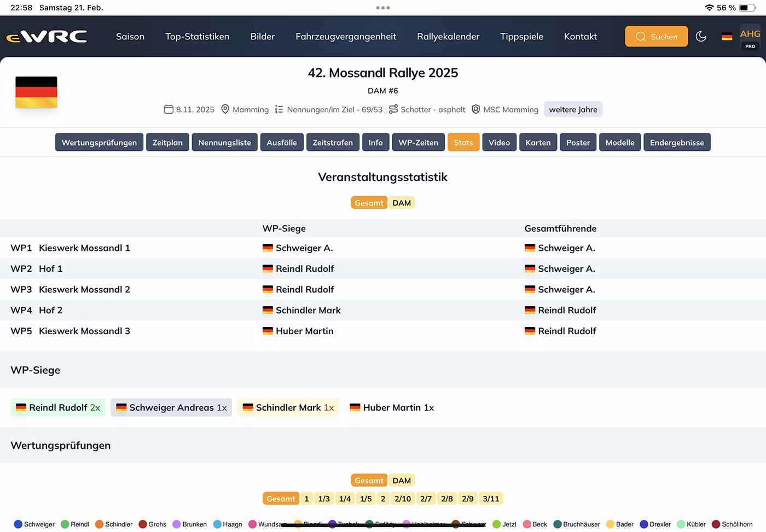
Task: Click the location pin icon by Mamming
Action: point(225,109)
